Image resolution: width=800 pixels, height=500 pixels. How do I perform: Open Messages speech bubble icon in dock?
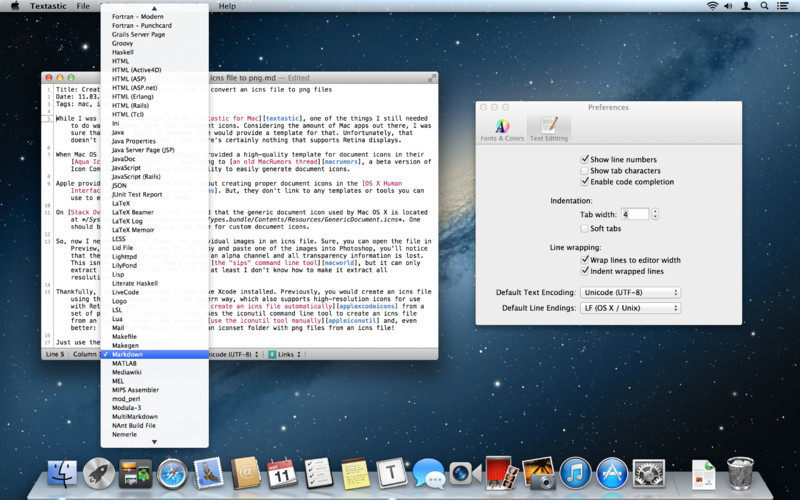pyautogui.click(x=429, y=473)
